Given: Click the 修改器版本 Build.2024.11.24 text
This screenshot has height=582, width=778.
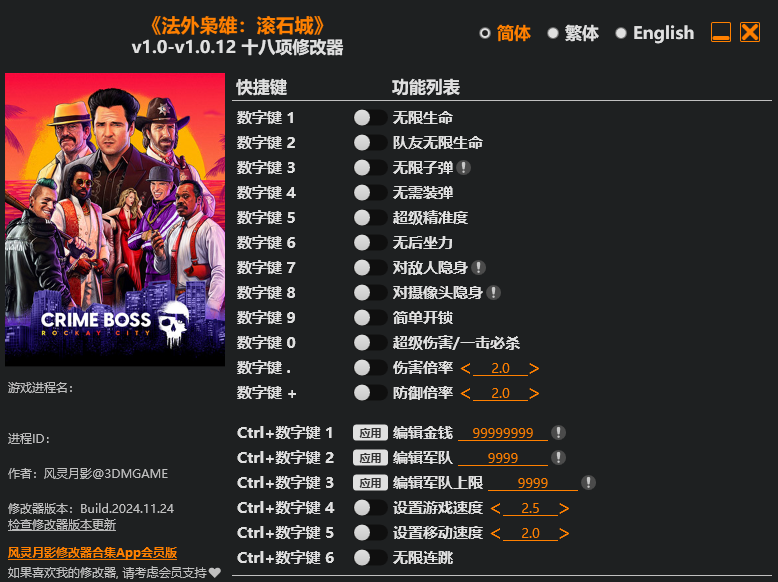Looking at the screenshot, I should 91,509.
